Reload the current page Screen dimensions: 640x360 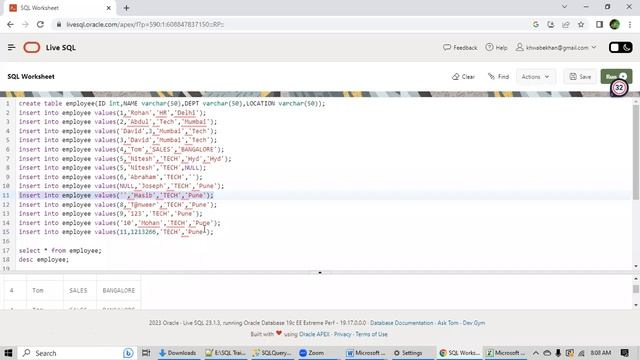tap(40, 24)
